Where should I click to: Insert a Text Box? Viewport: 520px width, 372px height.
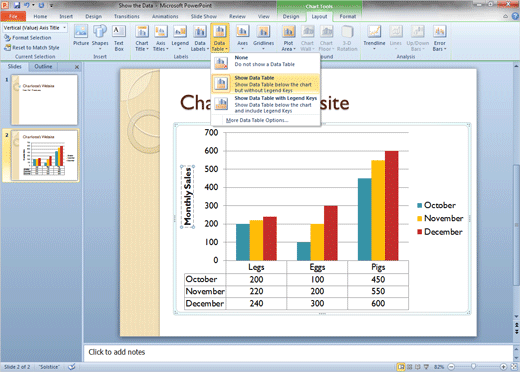tap(119, 37)
